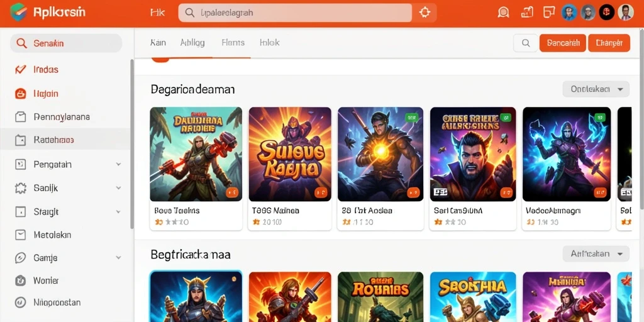Open Niraprosstan in the sidebar
644x322 pixels.
[x=57, y=303]
